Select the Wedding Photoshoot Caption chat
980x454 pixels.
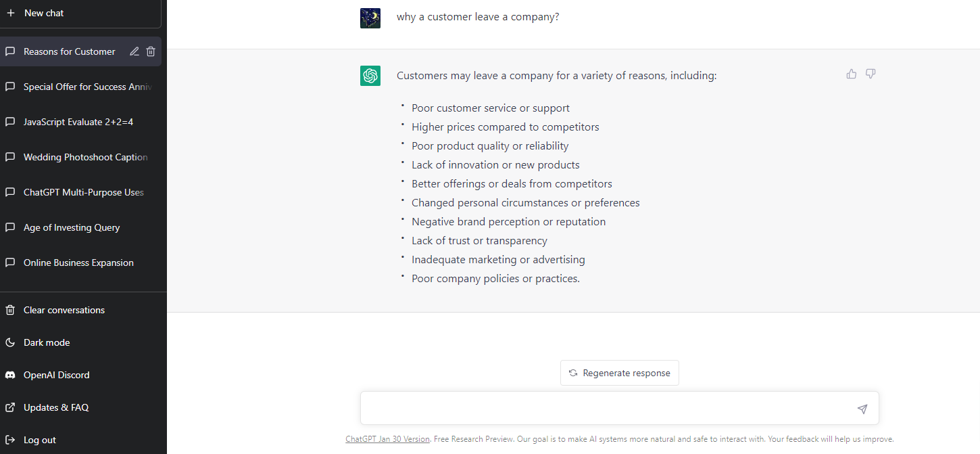(85, 157)
